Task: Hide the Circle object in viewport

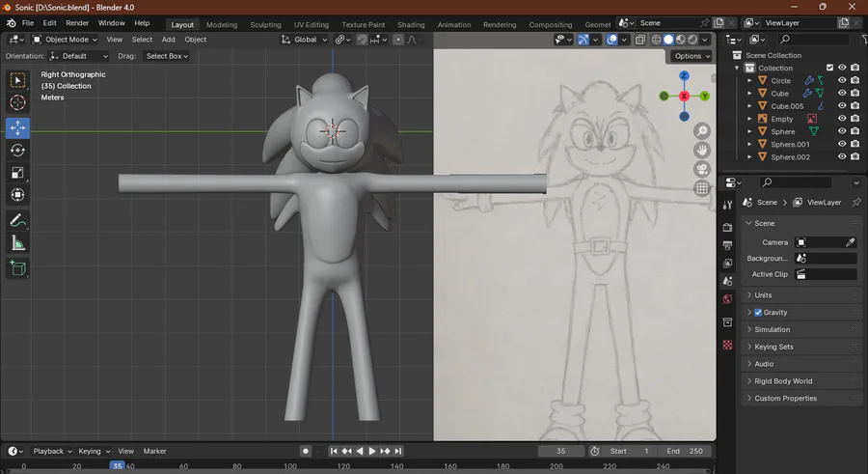Action: point(842,80)
